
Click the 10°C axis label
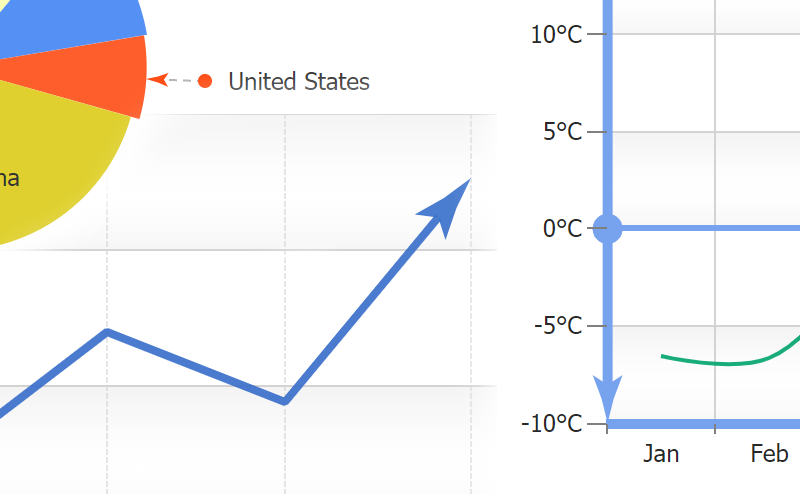click(556, 35)
